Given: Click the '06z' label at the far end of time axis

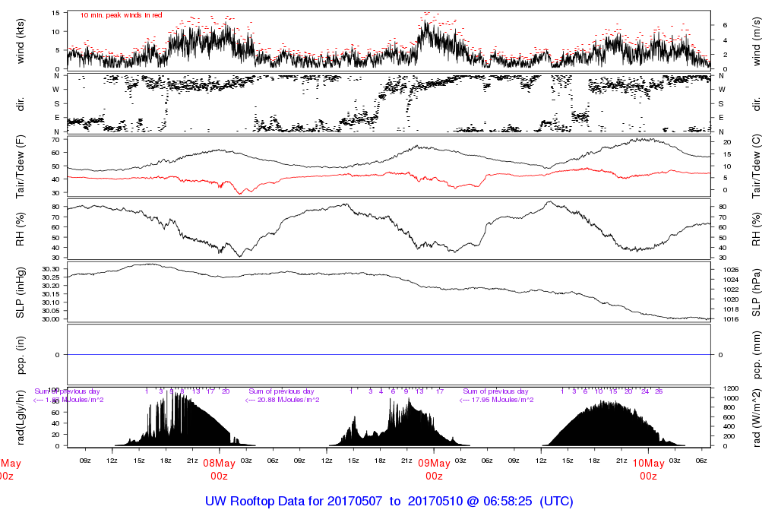Looking at the screenshot, I should 701,461.
